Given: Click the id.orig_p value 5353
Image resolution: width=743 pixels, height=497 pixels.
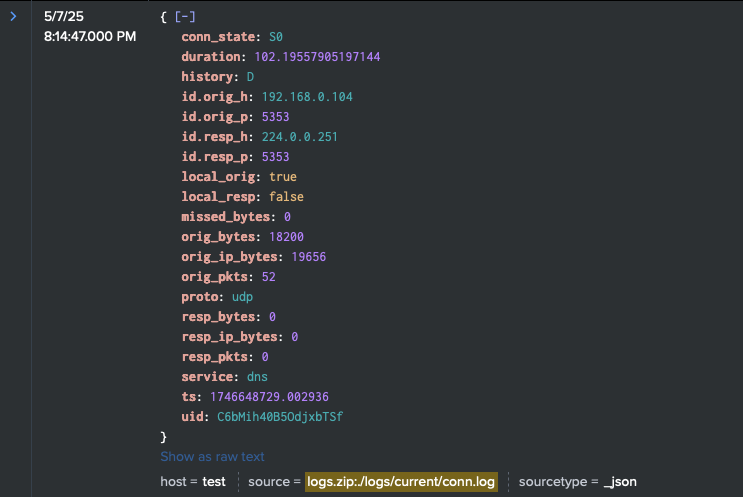Looking at the screenshot, I should pos(275,117).
